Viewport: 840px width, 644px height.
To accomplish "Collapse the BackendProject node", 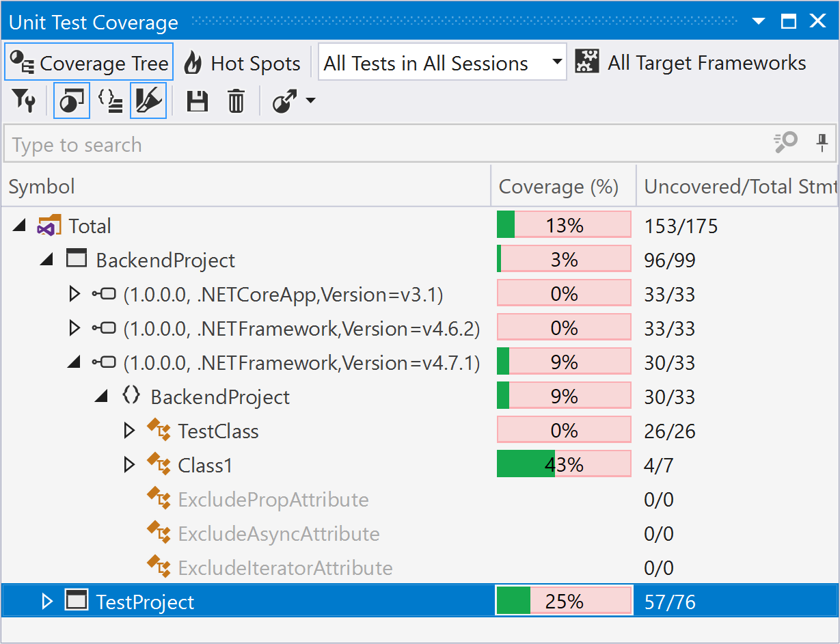I will pyautogui.click(x=46, y=259).
